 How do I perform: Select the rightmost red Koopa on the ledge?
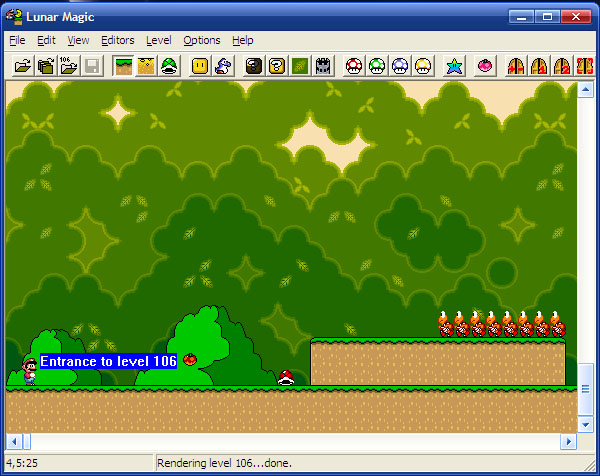click(558, 324)
